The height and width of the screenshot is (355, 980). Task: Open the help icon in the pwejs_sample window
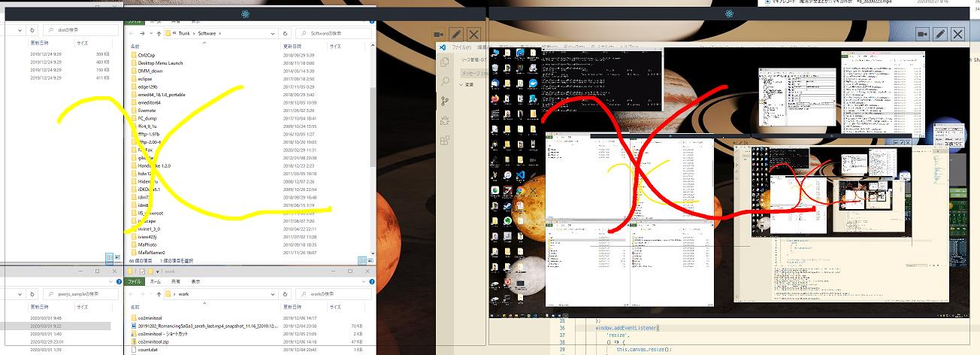click(119, 281)
